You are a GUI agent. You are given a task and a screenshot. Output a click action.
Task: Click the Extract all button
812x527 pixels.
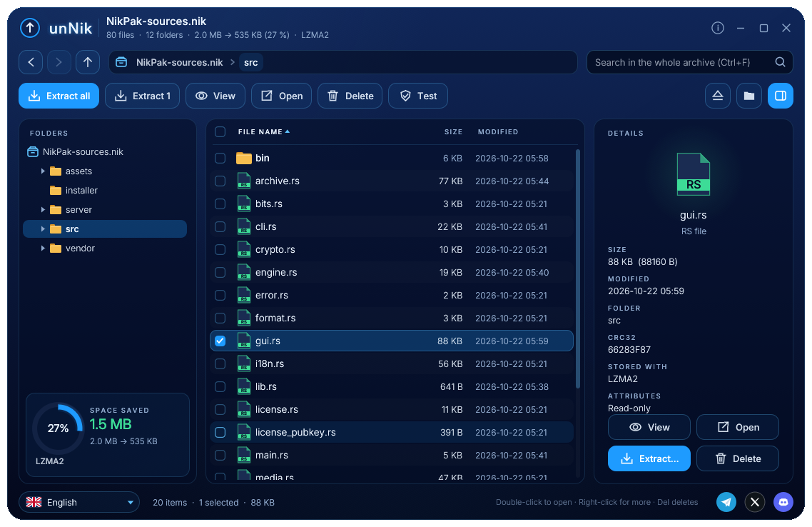(x=59, y=96)
